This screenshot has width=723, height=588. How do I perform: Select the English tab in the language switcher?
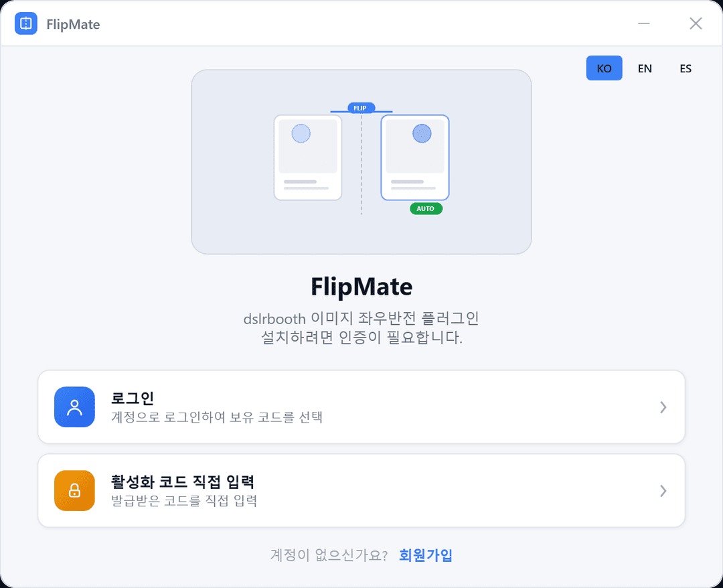coord(645,68)
